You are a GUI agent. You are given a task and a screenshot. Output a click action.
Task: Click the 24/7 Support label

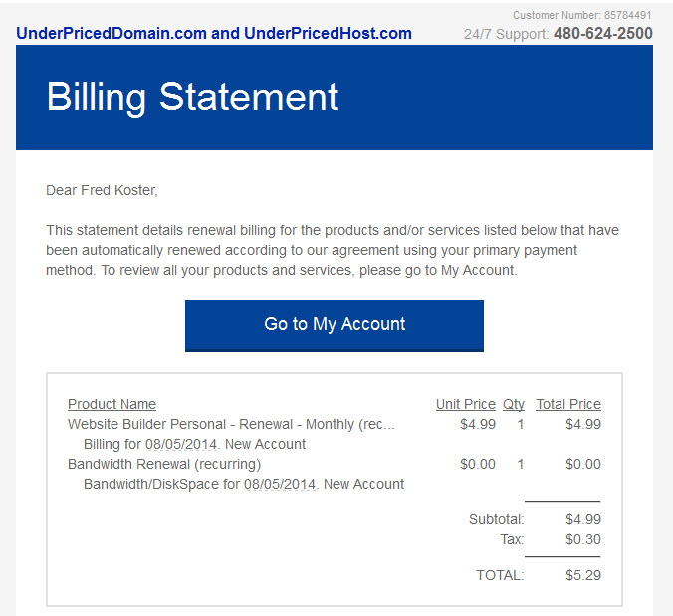click(506, 34)
